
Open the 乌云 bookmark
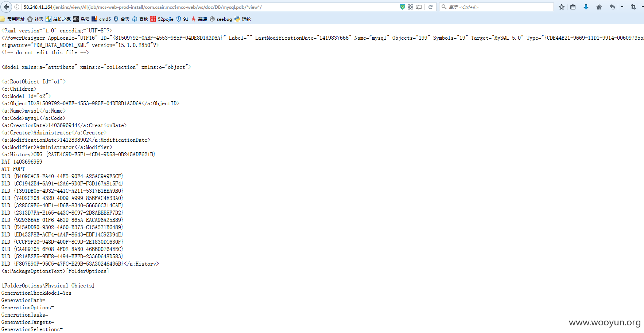81,19
